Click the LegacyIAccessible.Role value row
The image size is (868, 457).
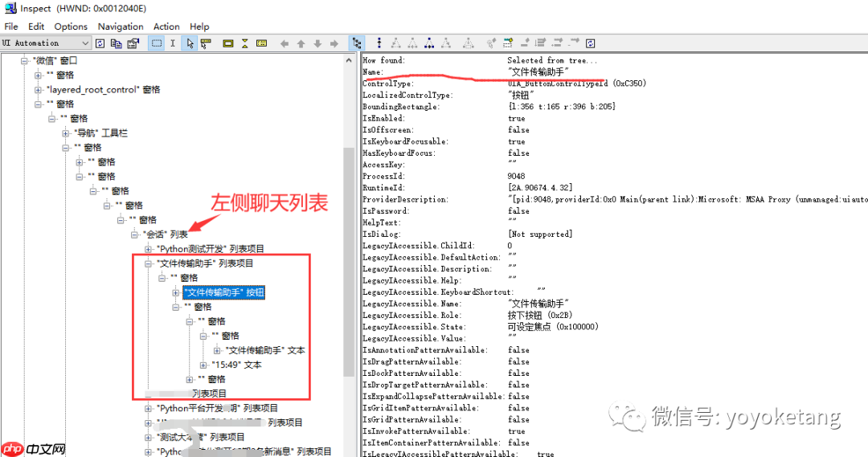click(x=540, y=316)
